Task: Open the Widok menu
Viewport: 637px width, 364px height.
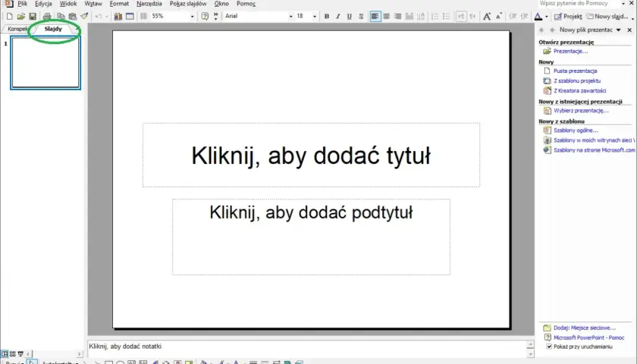Action: (67, 4)
